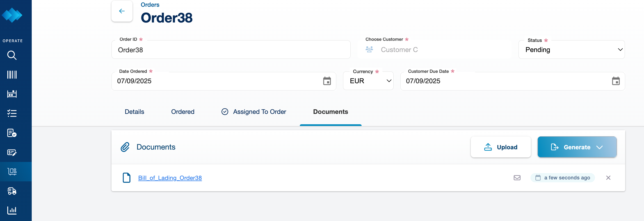The width and height of the screenshot is (644, 221).
Task: Open the Bill_of_Lading_Order38 document link
Action: (x=170, y=178)
